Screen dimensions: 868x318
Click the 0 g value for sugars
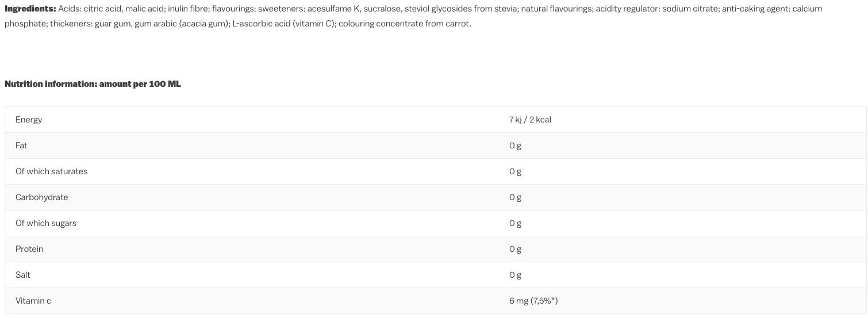(x=515, y=223)
